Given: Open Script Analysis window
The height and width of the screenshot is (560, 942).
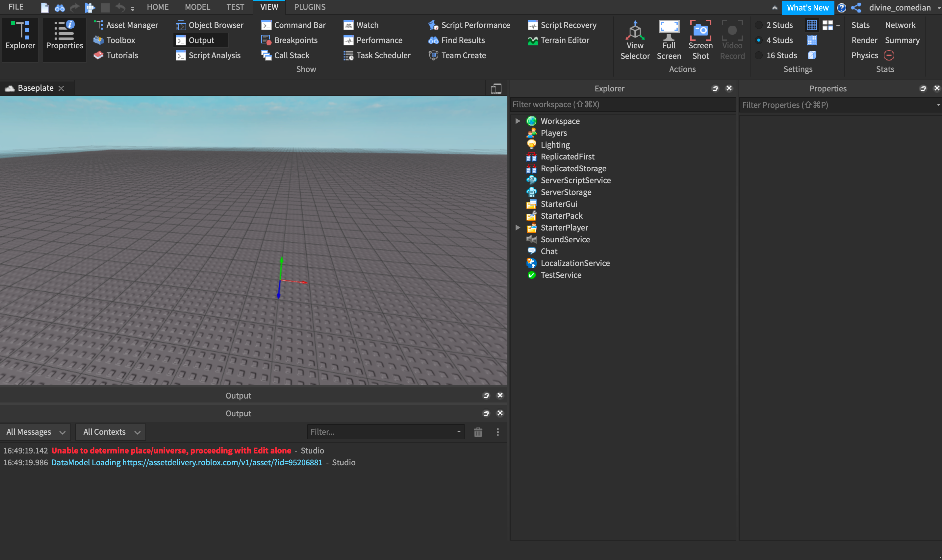Looking at the screenshot, I should (x=208, y=55).
